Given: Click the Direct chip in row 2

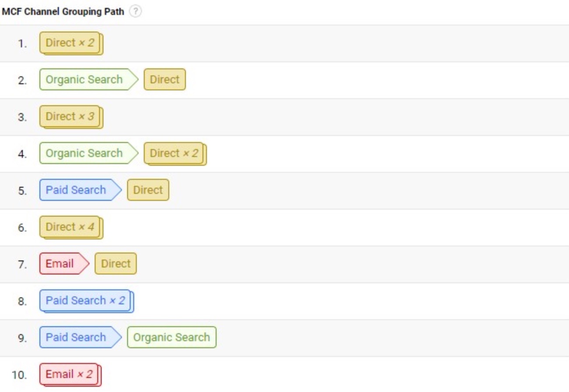Looking at the screenshot, I should pos(164,79).
